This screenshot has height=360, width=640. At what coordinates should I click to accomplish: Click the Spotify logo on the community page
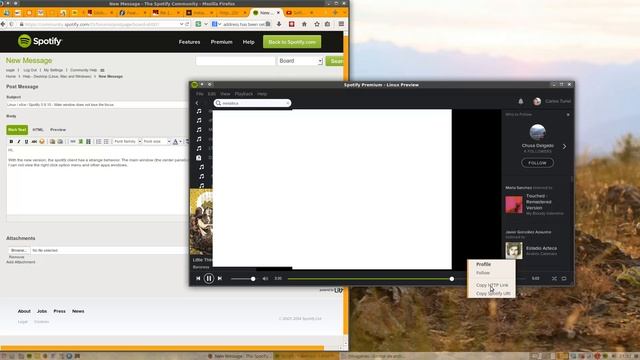coord(40,41)
